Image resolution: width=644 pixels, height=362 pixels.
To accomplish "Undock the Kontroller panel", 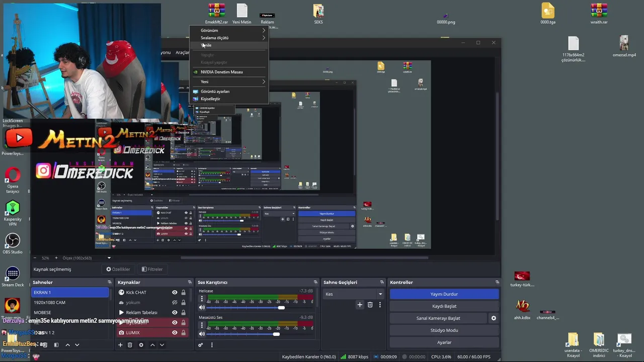I will click(x=497, y=283).
